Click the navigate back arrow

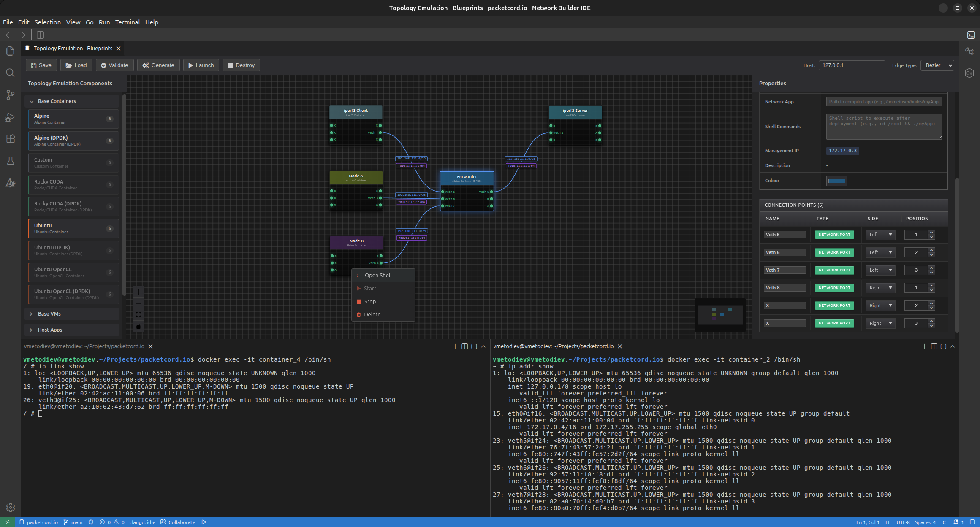pos(9,35)
